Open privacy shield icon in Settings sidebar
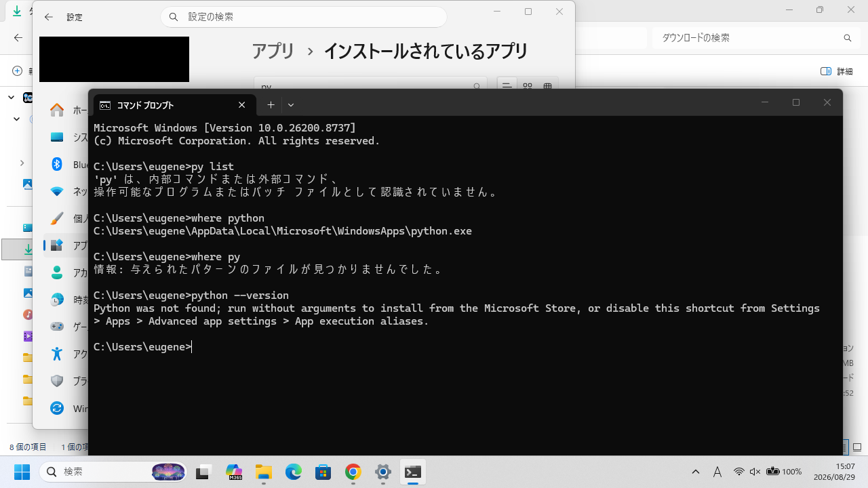This screenshot has height=488, width=868. (x=58, y=381)
